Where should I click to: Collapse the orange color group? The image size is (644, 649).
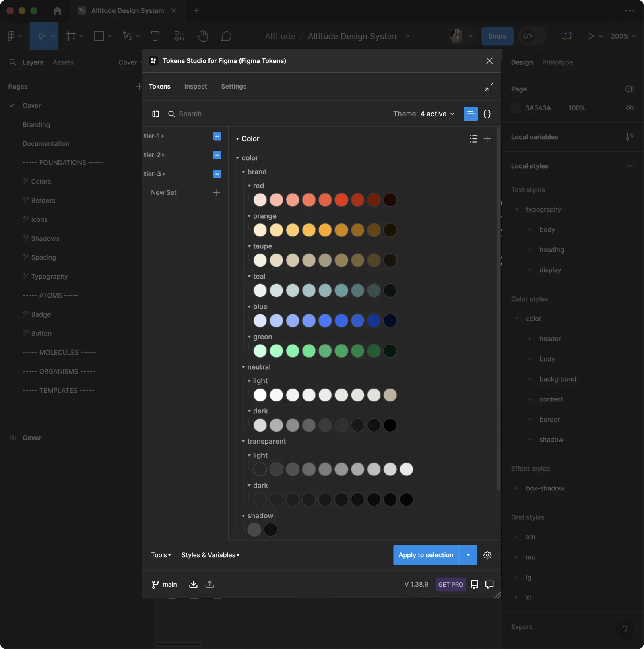tap(249, 216)
